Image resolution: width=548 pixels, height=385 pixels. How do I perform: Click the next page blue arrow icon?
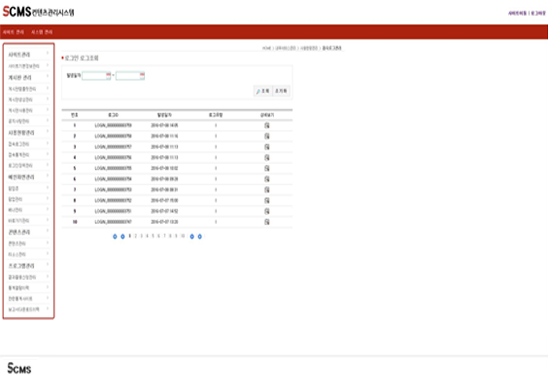click(x=192, y=237)
